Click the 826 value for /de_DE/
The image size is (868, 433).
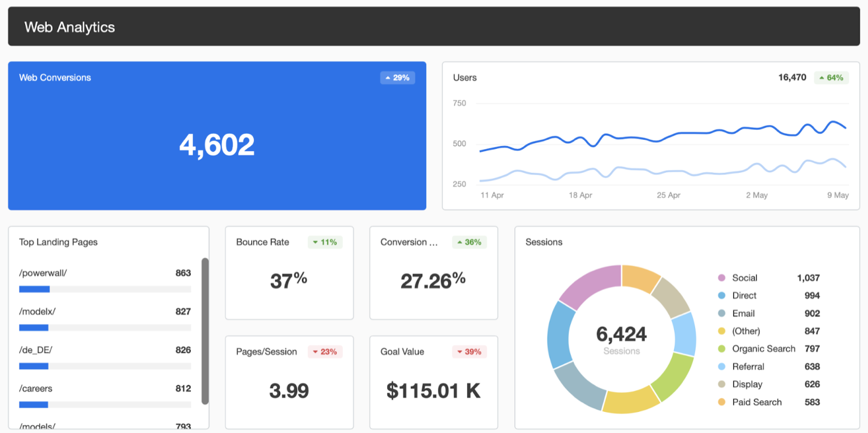183,350
